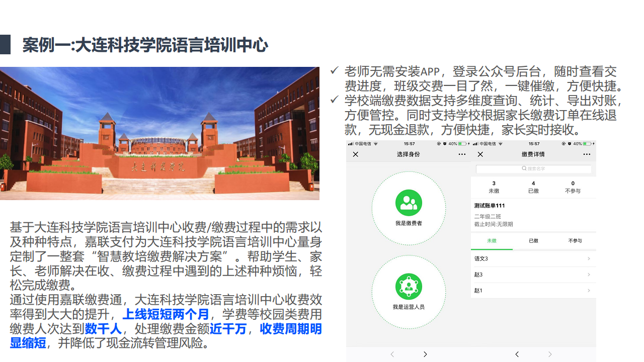Select the 赵3 list entry
Image resolution: width=644 pixels, height=362 pixels.
533,275
